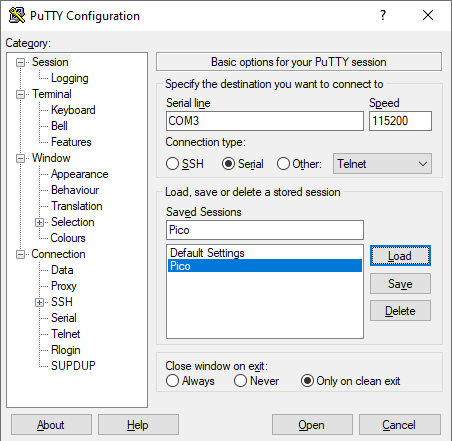Choose the Serial connection type radio
Image resolution: width=452 pixels, height=441 pixels.
pyautogui.click(x=228, y=164)
